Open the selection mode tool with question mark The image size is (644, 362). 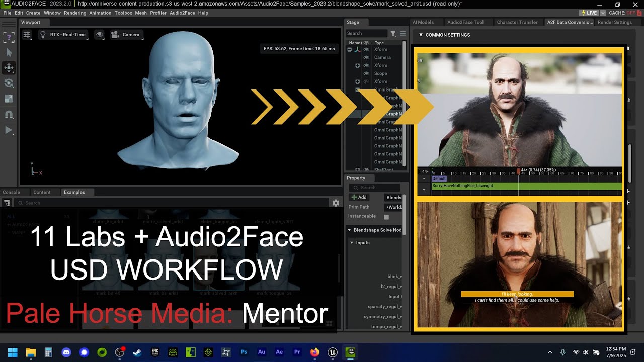coord(9,37)
